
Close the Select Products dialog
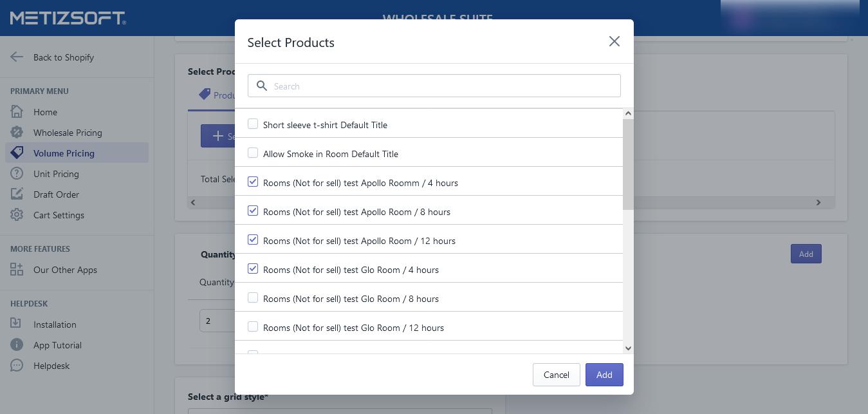coord(614,42)
